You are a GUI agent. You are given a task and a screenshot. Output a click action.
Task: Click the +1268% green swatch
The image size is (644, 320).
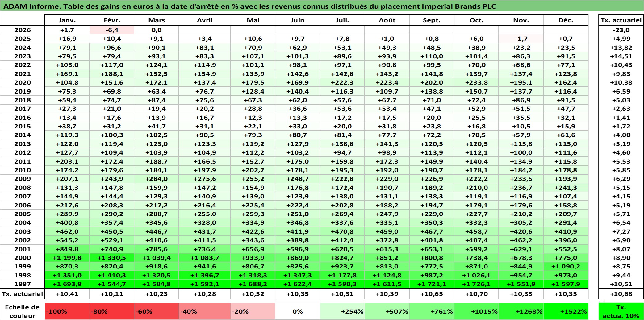pyautogui.click(x=521, y=311)
